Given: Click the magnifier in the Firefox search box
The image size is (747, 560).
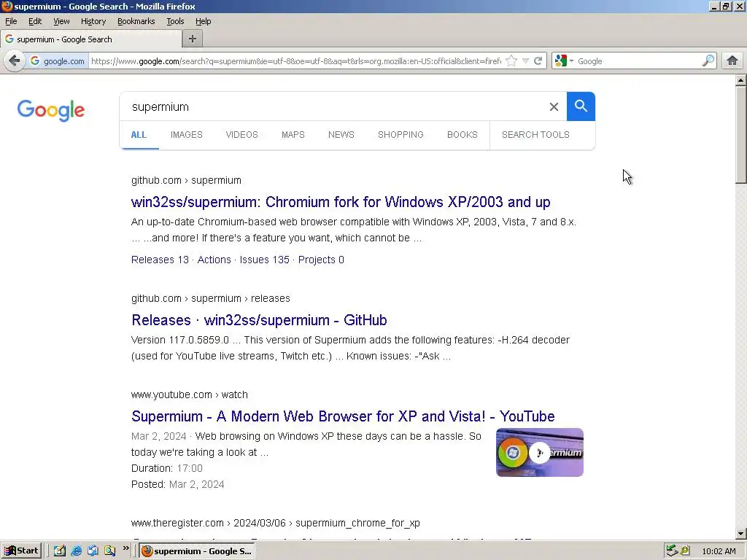Looking at the screenshot, I should [x=708, y=61].
